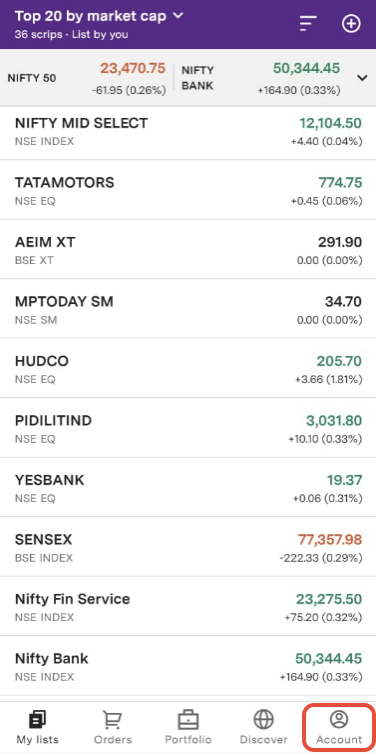Open the HUDCO scrip row
The width and height of the screenshot is (376, 754).
(x=188, y=368)
